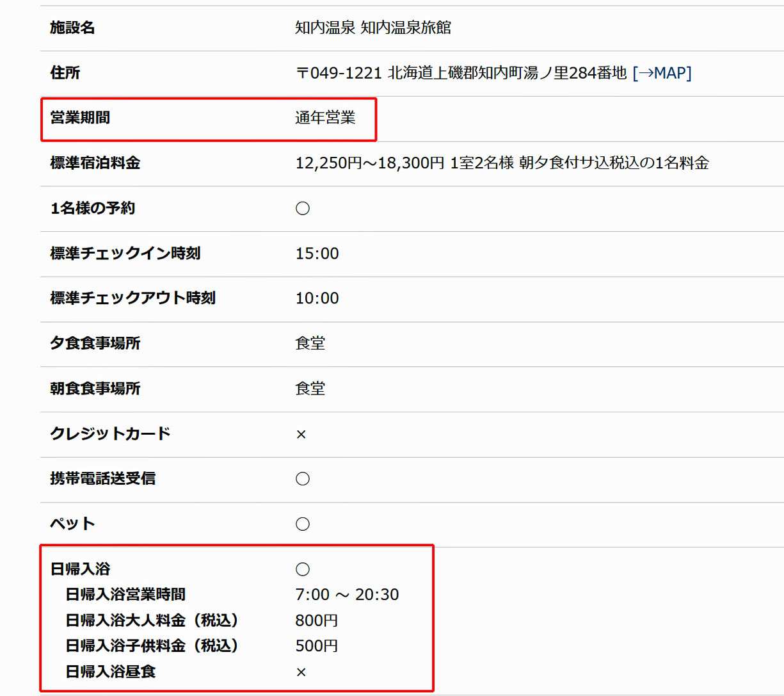Click the circle mark next to 日帰入浴
This screenshot has width=784, height=696.
click(303, 569)
